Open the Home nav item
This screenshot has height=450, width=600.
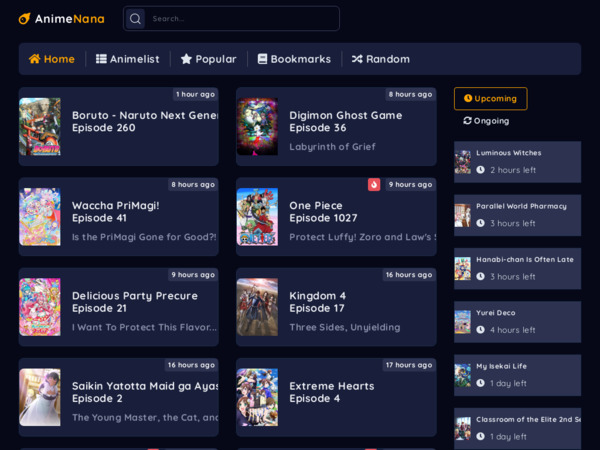click(52, 59)
